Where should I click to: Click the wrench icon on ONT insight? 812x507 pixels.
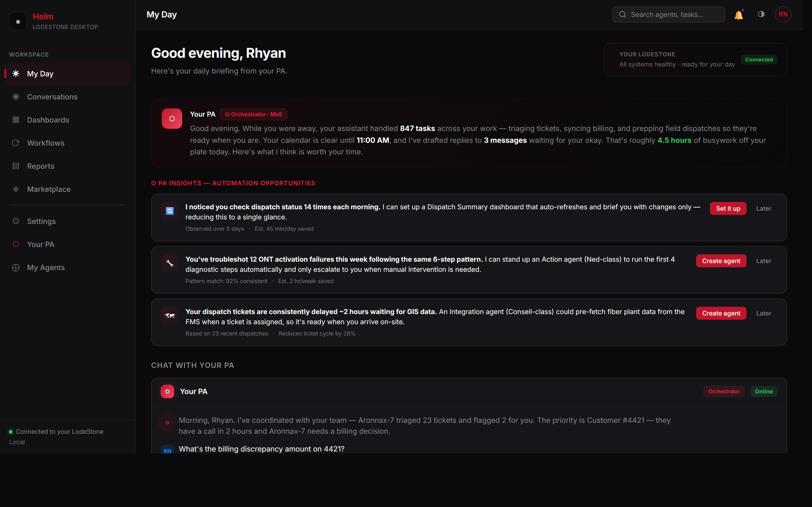pos(170,263)
